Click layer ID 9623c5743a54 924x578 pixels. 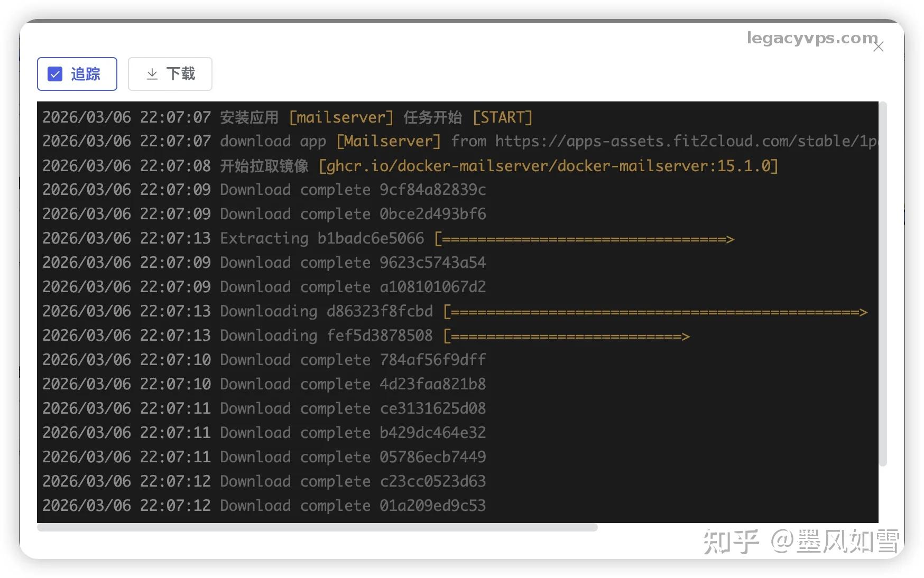tap(432, 263)
